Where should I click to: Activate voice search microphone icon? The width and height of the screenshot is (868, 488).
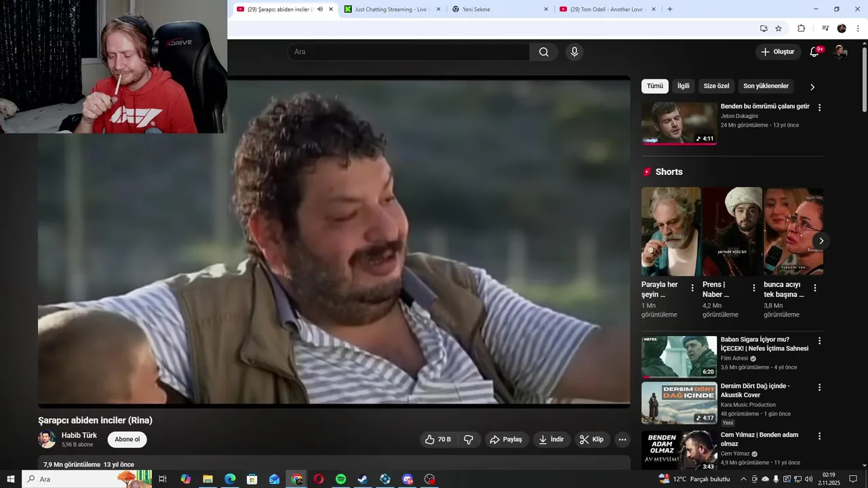pos(574,52)
